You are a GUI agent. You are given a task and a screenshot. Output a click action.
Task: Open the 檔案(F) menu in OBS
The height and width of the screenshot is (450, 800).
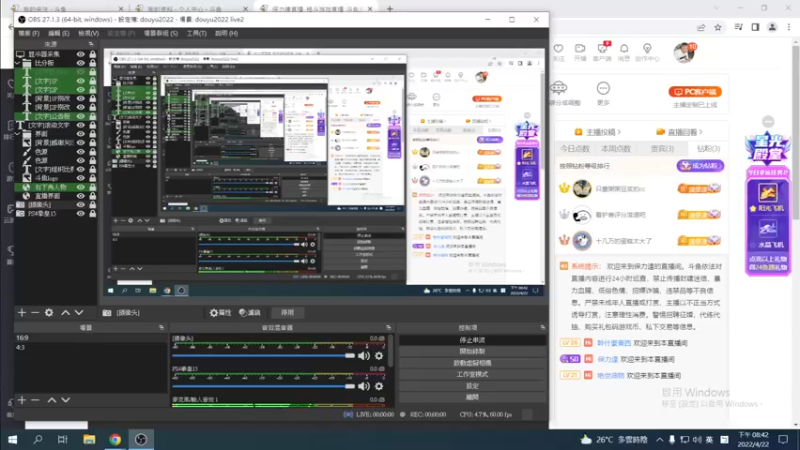click(29, 33)
